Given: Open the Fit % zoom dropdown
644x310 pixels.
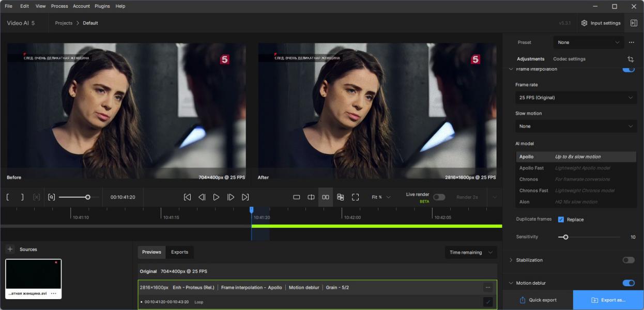Looking at the screenshot, I should pos(381,197).
